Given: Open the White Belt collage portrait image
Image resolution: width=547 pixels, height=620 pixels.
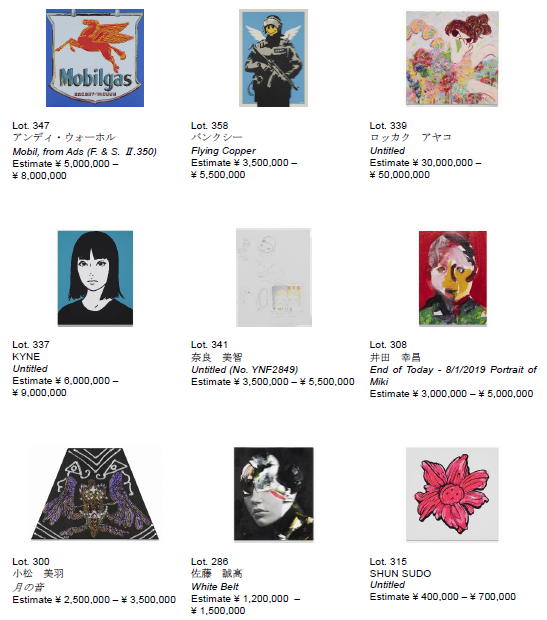Looking at the screenshot, I should (x=274, y=494).
